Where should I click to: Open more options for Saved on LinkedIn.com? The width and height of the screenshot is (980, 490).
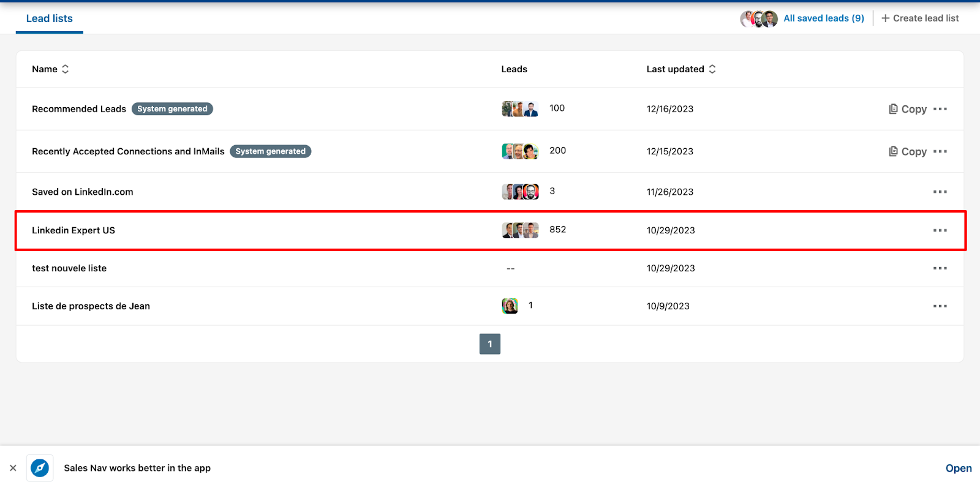pos(940,192)
